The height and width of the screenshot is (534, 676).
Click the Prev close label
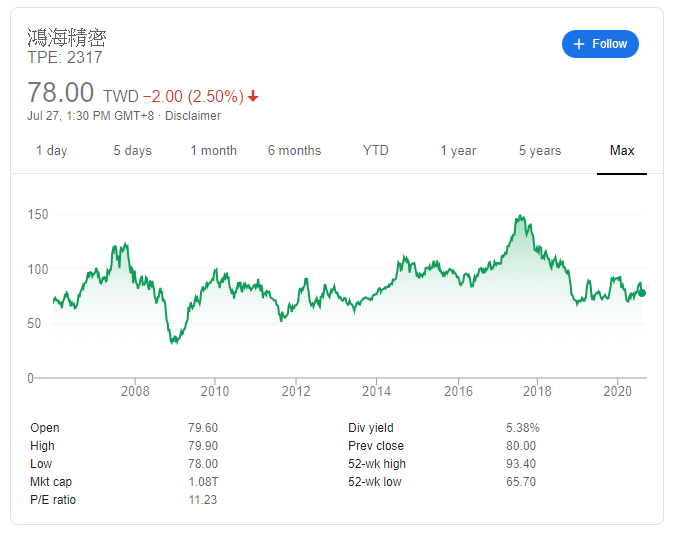tap(376, 446)
